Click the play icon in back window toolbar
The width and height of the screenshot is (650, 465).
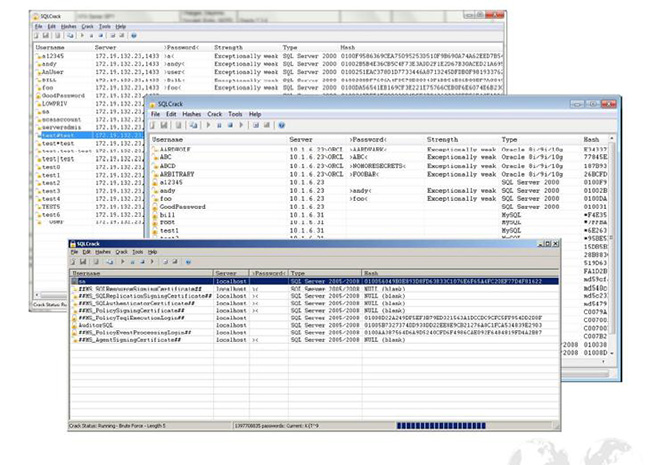point(82,36)
